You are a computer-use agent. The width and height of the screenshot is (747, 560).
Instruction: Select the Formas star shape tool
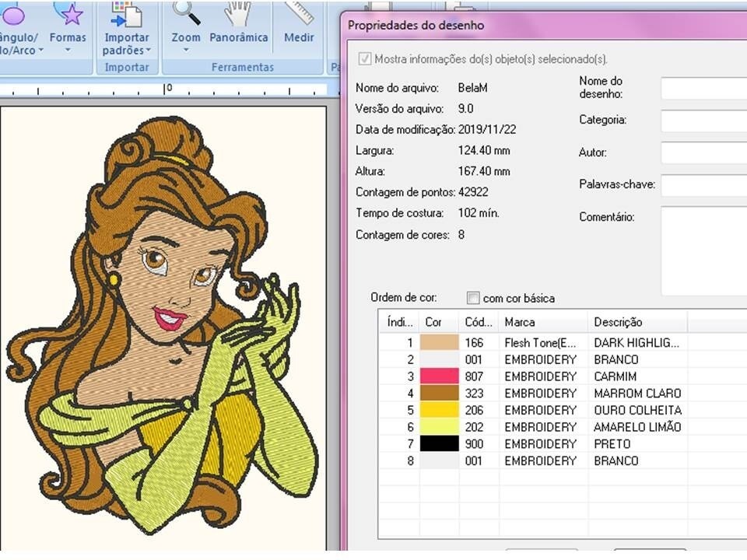68,14
